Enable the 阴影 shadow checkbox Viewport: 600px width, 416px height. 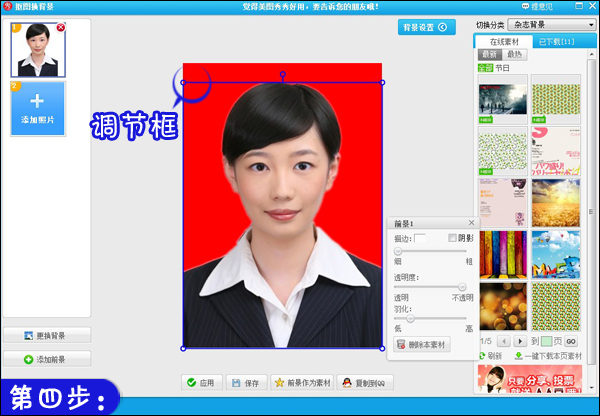453,238
